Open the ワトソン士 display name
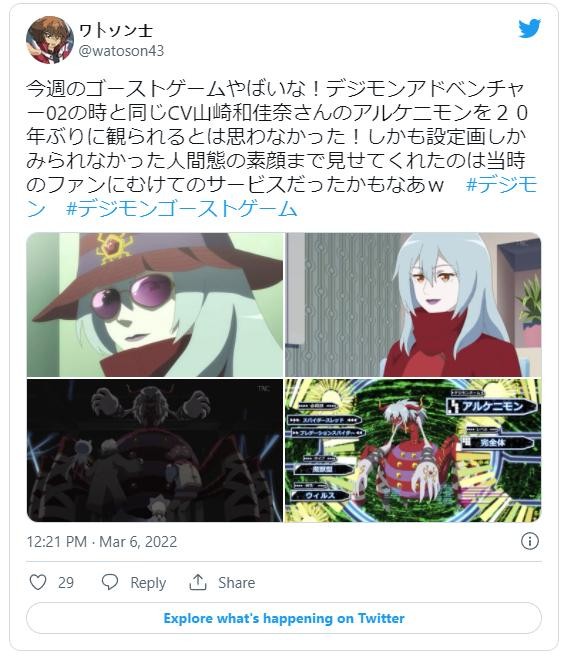 click(116, 30)
